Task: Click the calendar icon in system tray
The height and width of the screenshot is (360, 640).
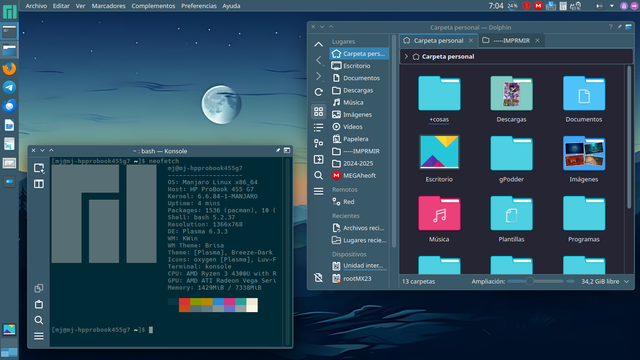Action: tap(563, 6)
